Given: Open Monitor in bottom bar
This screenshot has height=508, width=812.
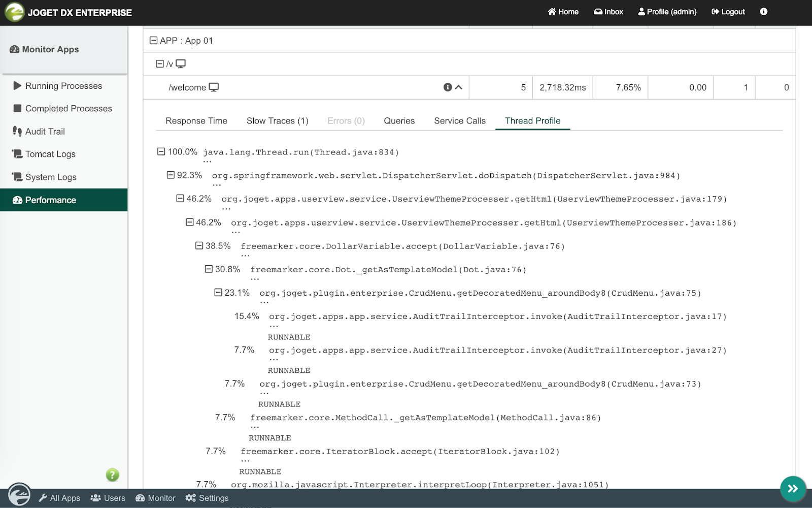Looking at the screenshot, I should [x=155, y=498].
